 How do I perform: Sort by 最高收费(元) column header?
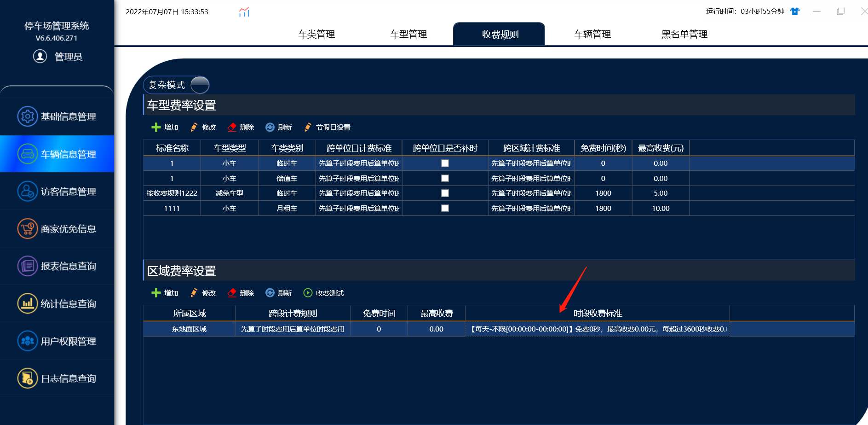tap(661, 148)
